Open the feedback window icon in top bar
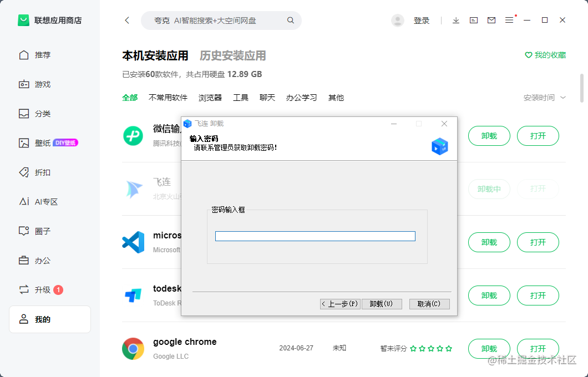The image size is (588, 377). point(474,21)
